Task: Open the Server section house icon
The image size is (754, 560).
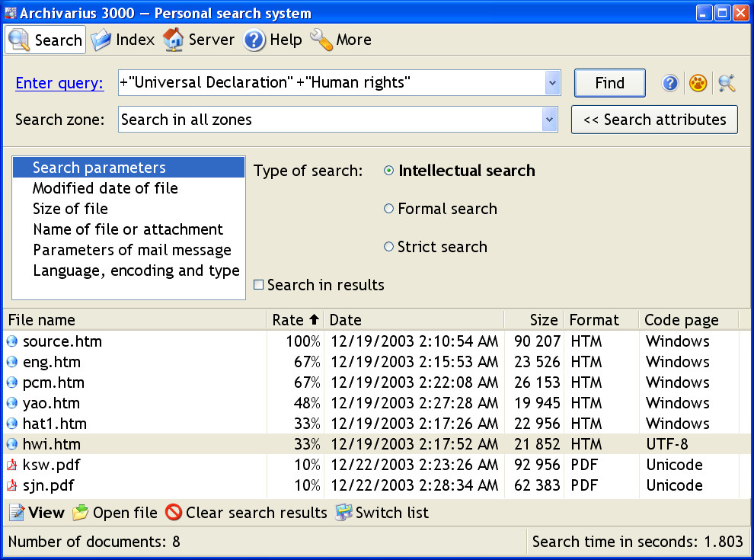Action: [x=173, y=40]
